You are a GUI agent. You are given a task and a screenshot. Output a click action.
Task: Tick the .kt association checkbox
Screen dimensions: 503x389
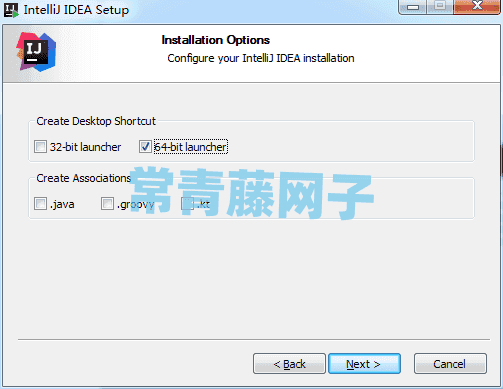click(x=187, y=204)
